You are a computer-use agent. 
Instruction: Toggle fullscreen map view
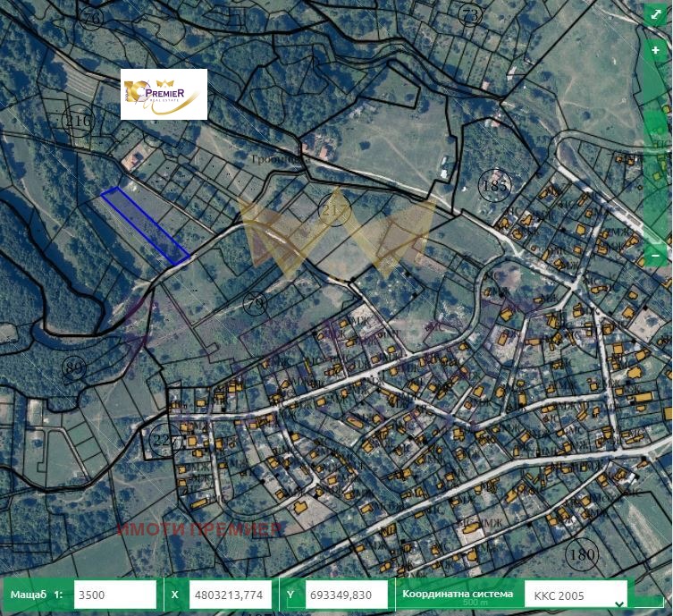(x=655, y=18)
